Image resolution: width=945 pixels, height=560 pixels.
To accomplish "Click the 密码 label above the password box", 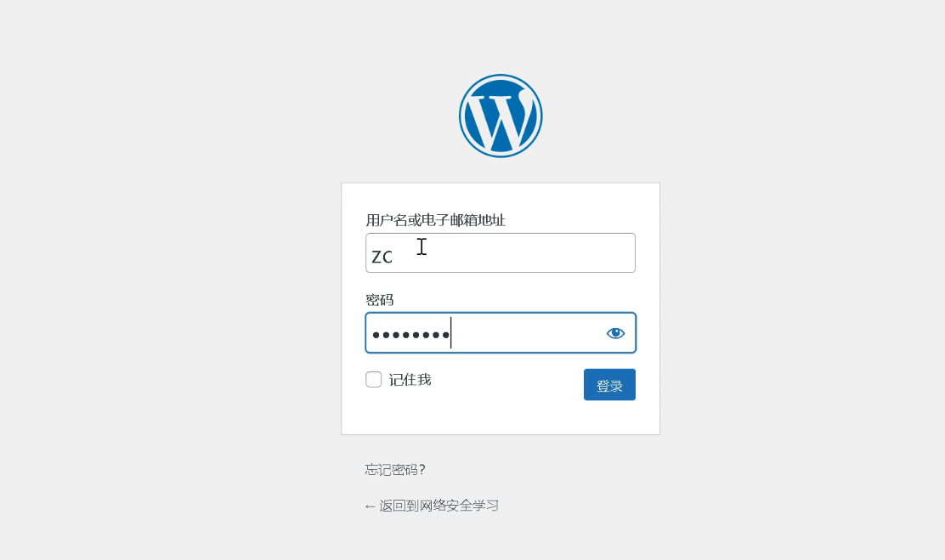I will tap(380, 300).
